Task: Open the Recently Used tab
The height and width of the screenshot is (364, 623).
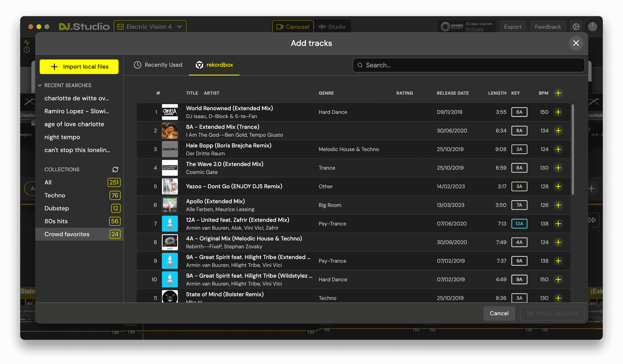Action: pos(158,65)
